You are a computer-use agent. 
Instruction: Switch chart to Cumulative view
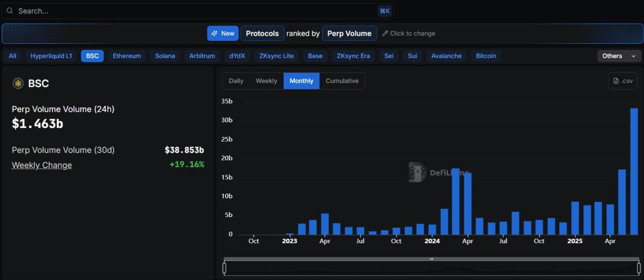click(x=342, y=81)
